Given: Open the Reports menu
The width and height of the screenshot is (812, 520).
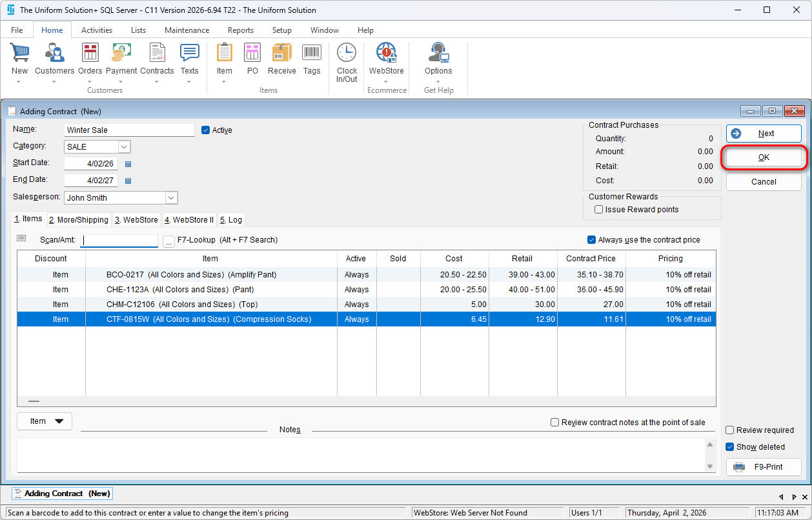Looking at the screenshot, I should tap(240, 30).
